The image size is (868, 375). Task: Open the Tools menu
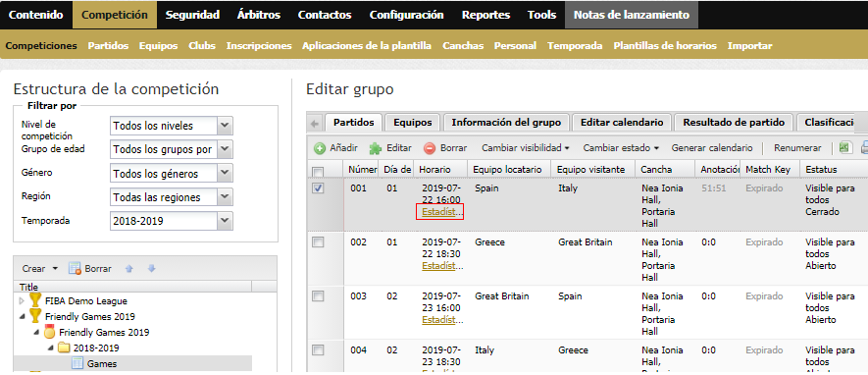(x=541, y=15)
